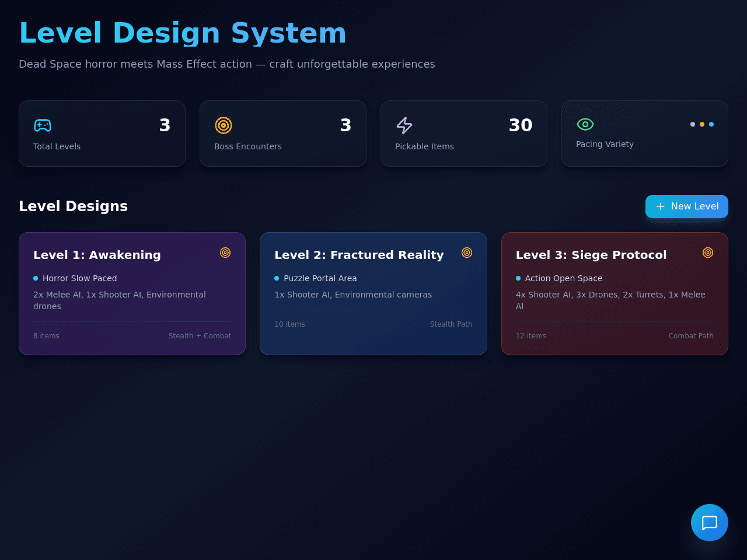Click the purple pacing dot on Pacing Variety

pos(693,124)
